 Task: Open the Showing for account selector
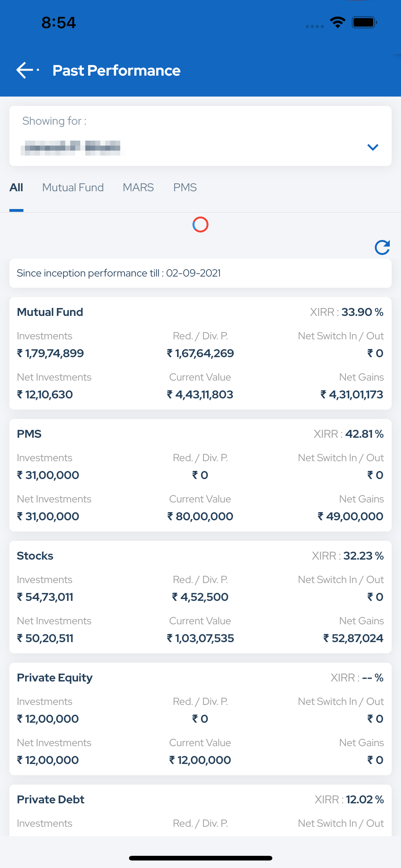(200, 136)
